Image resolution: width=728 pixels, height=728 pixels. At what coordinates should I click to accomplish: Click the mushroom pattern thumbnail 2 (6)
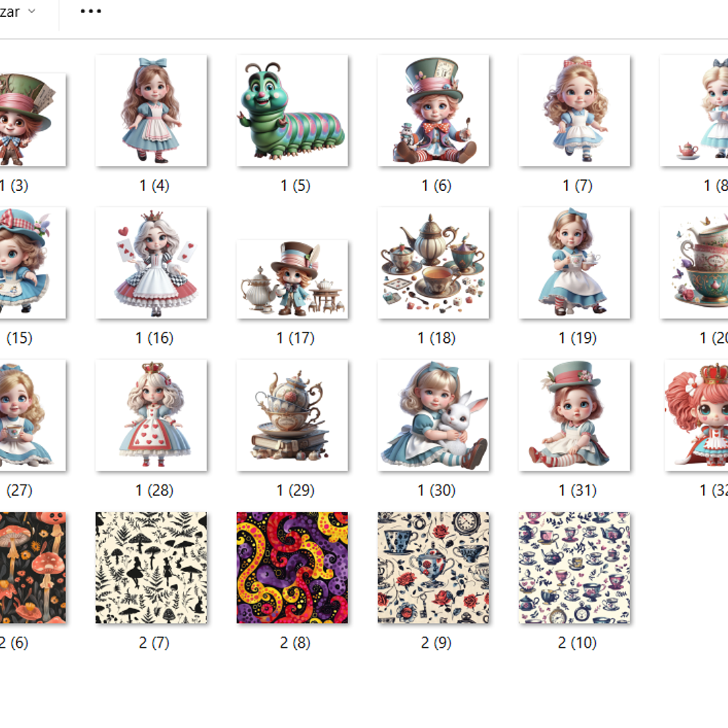click(x=32, y=568)
